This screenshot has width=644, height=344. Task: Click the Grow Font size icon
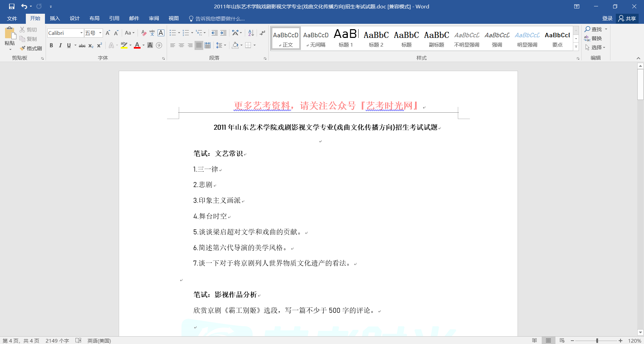[x=108, y=33]
